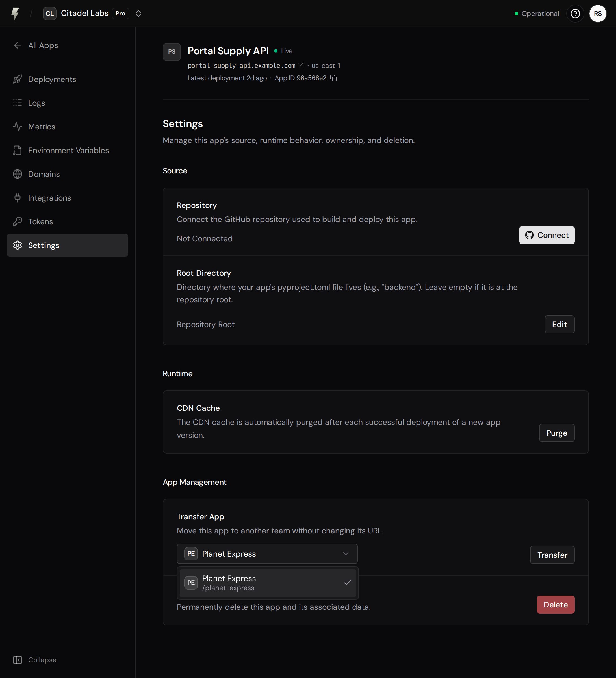The height and width of the screenshot is (678, 616).
Task: Click the panel collapse icon at the sidebar bottom
Action: [x=18, y=660]
